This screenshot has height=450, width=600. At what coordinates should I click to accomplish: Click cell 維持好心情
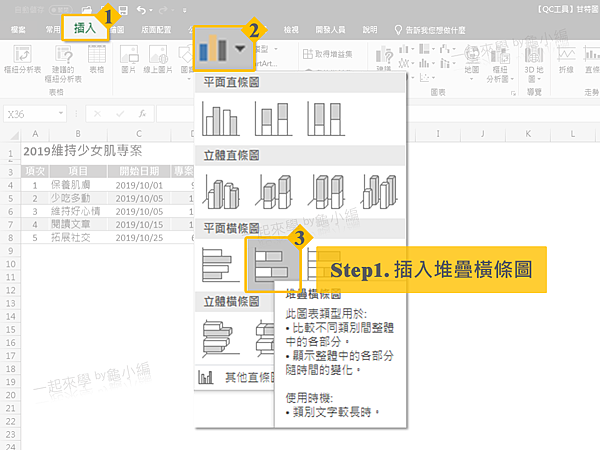pyautogui.click(x=78, y=211)
